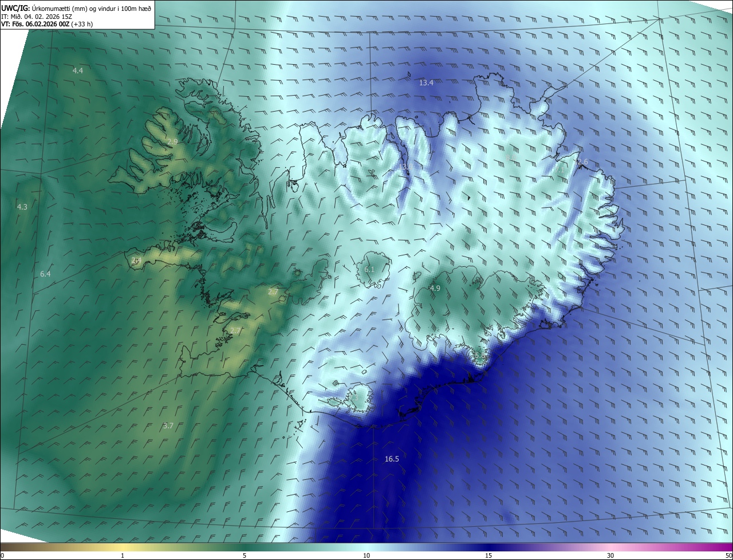Click the colorbar label "5"

point(245,555)
